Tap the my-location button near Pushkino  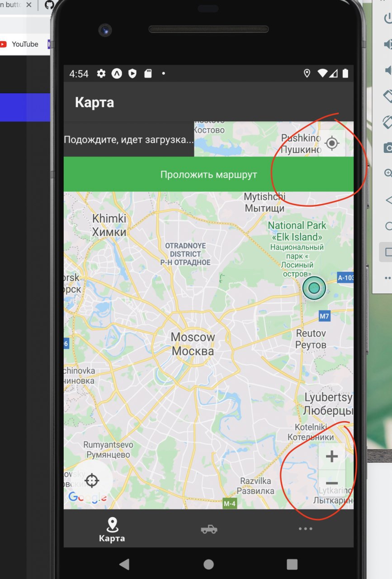point(332,143)
